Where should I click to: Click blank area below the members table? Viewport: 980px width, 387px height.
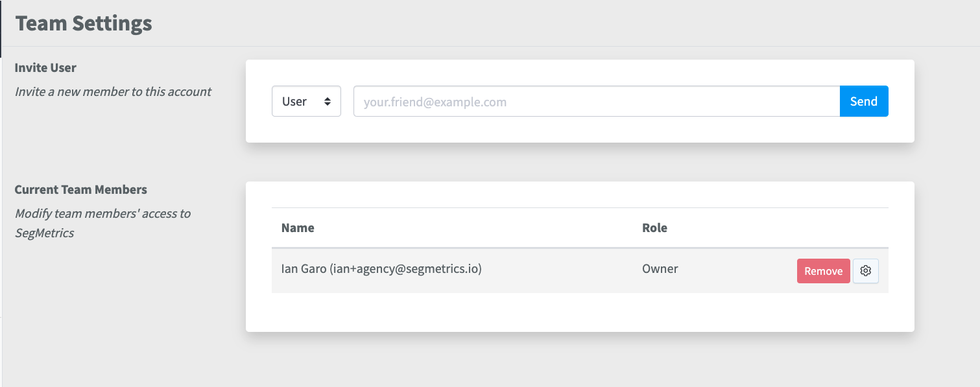[x=580, y=312]
